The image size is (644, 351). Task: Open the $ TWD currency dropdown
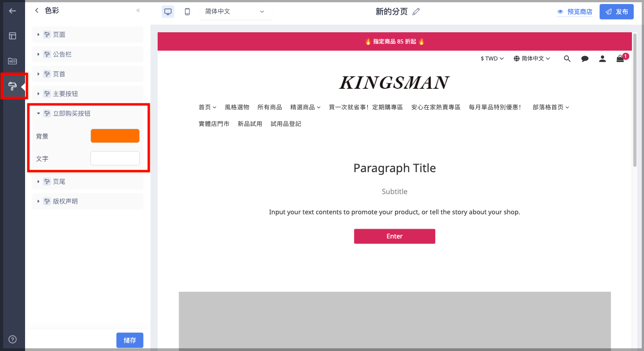(x=492, y=59)
